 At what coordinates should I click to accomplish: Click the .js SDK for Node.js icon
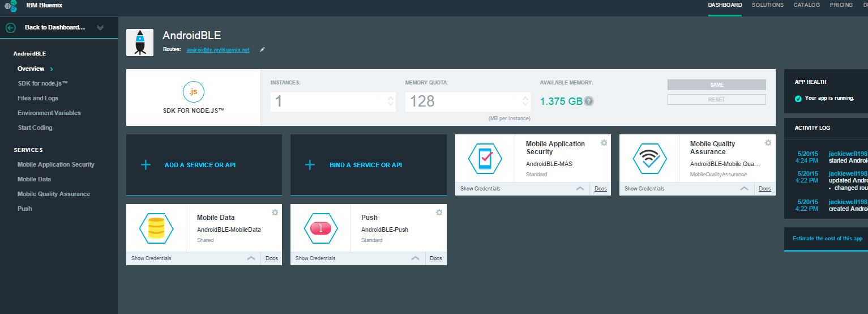point(193,92)
